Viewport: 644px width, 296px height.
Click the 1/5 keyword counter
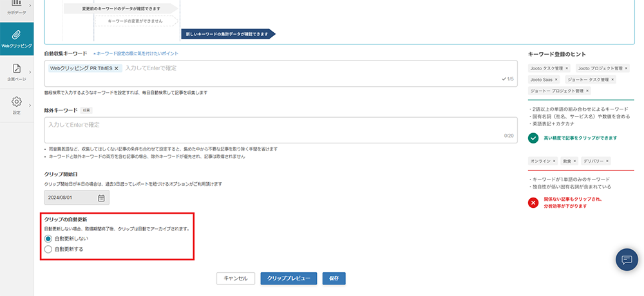pyautogui.click(x=508, y=79)
